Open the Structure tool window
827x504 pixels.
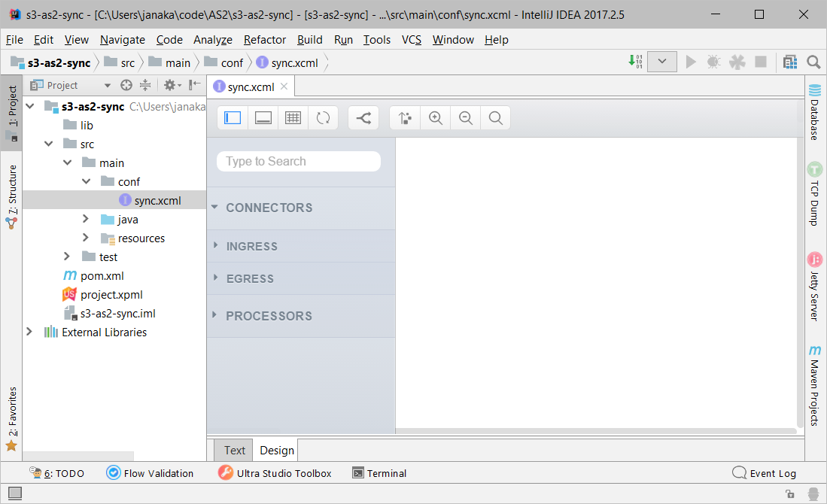(x=11, y=196)
